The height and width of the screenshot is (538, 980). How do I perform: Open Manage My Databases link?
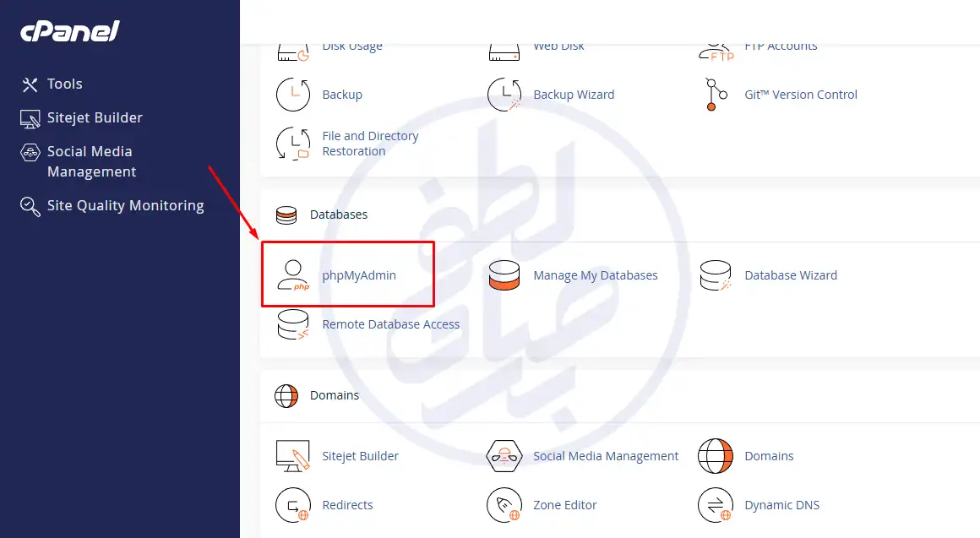click(x=595, y=275)
